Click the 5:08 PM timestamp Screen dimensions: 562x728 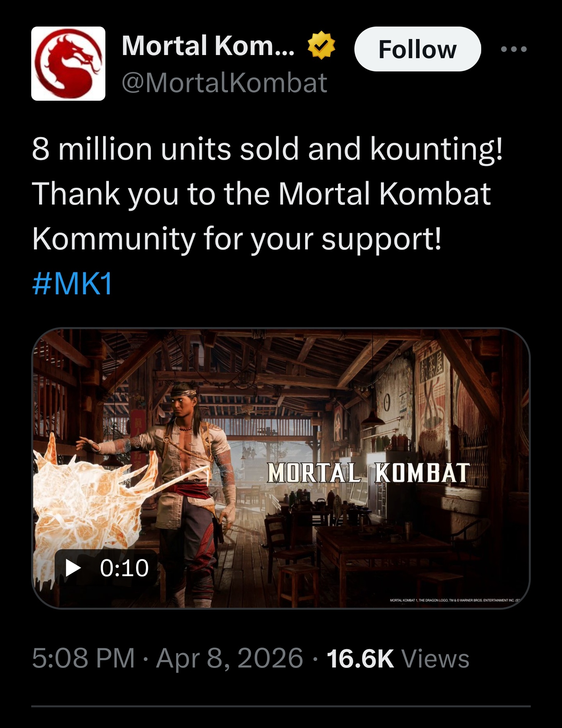(x=83, y=659)
